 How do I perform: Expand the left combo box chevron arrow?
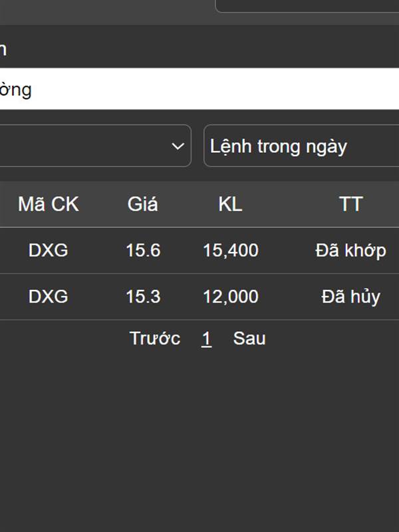click(x=178, y=146)
